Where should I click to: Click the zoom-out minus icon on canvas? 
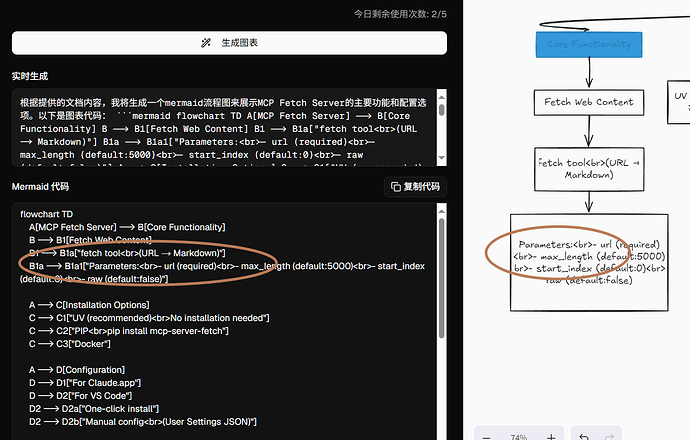(x=486, y=437)
